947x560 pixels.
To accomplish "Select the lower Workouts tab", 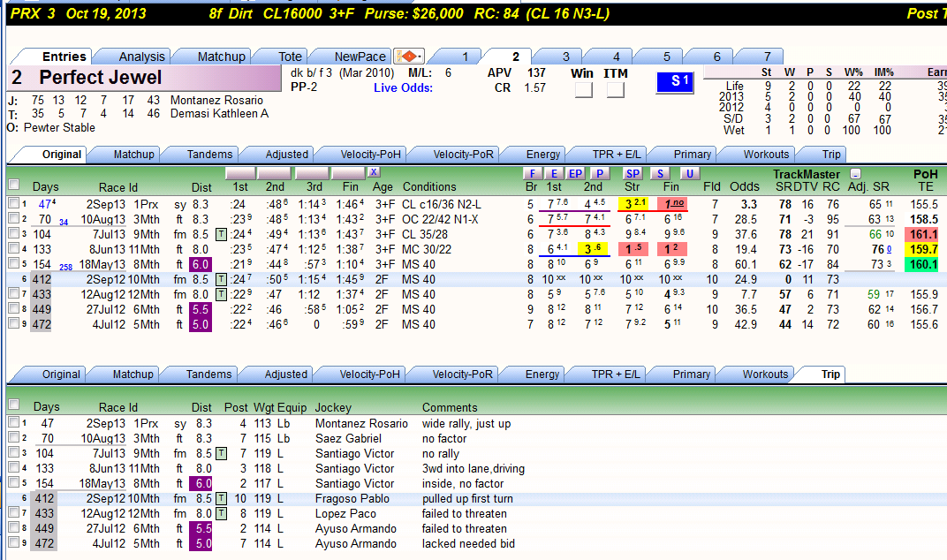I will pos(765,374).
